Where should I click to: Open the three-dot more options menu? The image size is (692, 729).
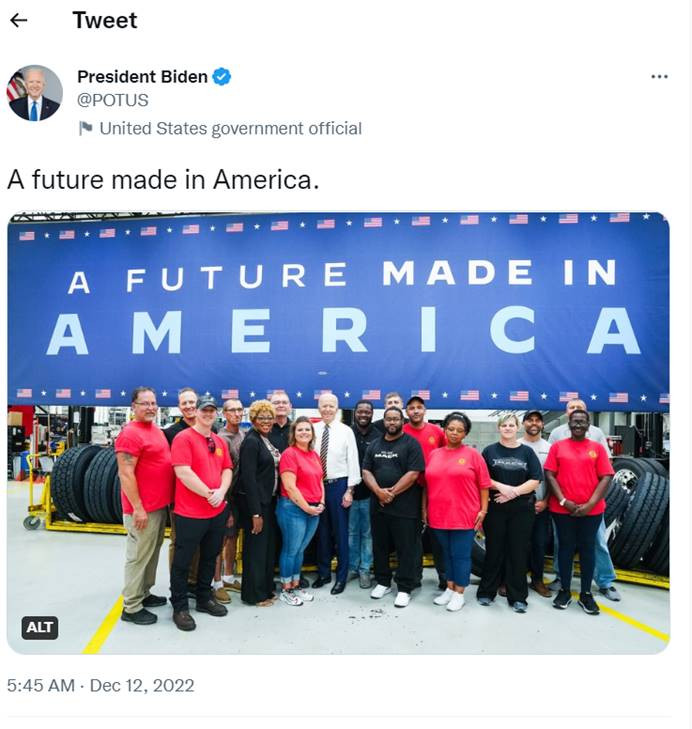pos(659,77)
